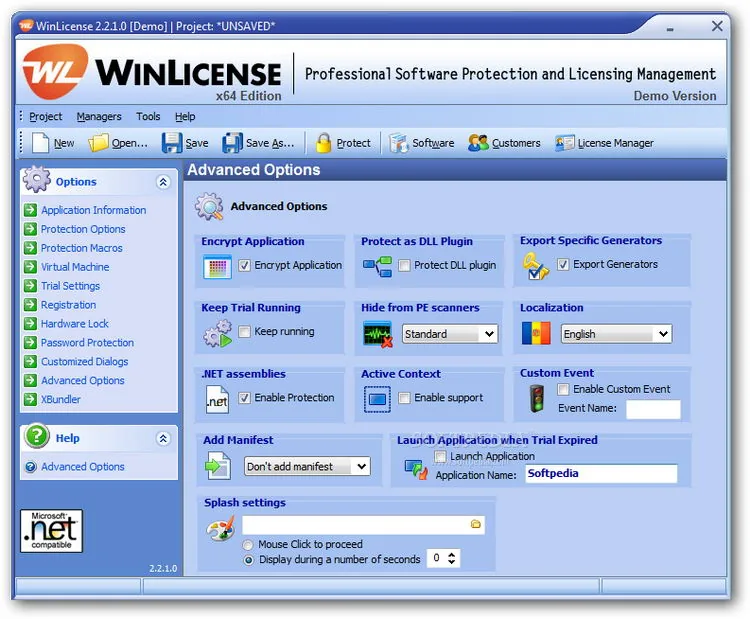This screenshot has height=619, width=750.
Task: Uncheck the Encrypt Application checkbox
Action: point(244,265)
